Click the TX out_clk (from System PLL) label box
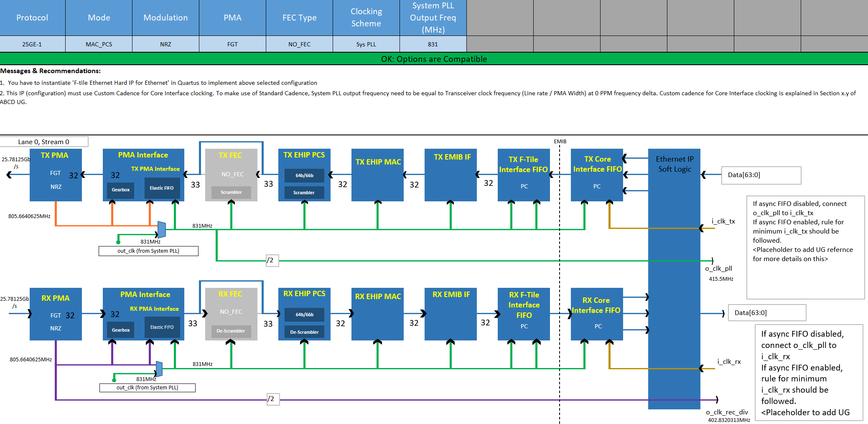 tap(148, 251)
